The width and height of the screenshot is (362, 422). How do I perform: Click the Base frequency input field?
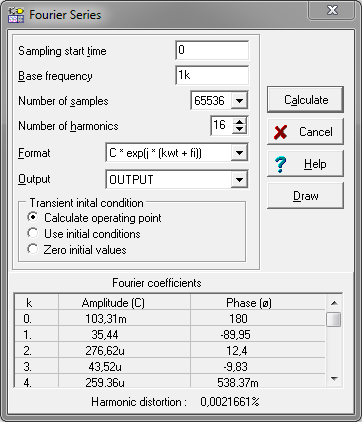coord(212,75)
